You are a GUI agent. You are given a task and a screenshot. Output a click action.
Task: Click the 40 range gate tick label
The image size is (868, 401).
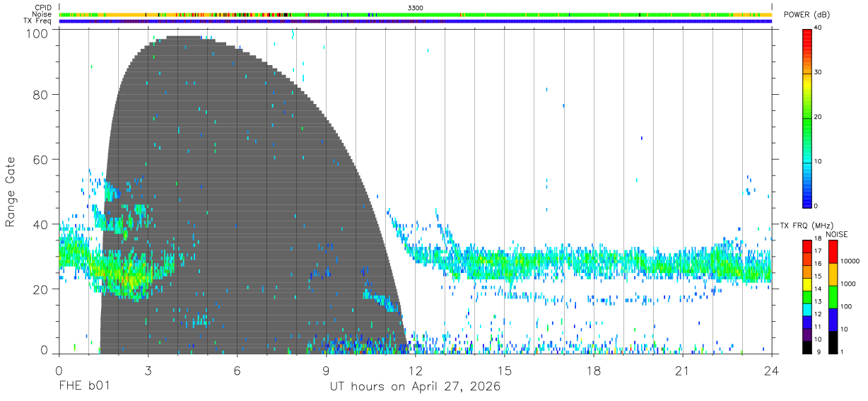click(42, 224)
